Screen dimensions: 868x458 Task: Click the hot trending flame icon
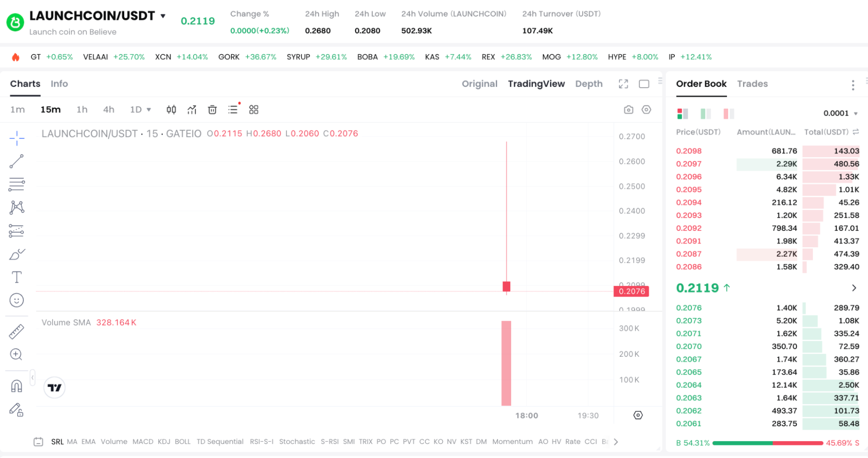16,57
